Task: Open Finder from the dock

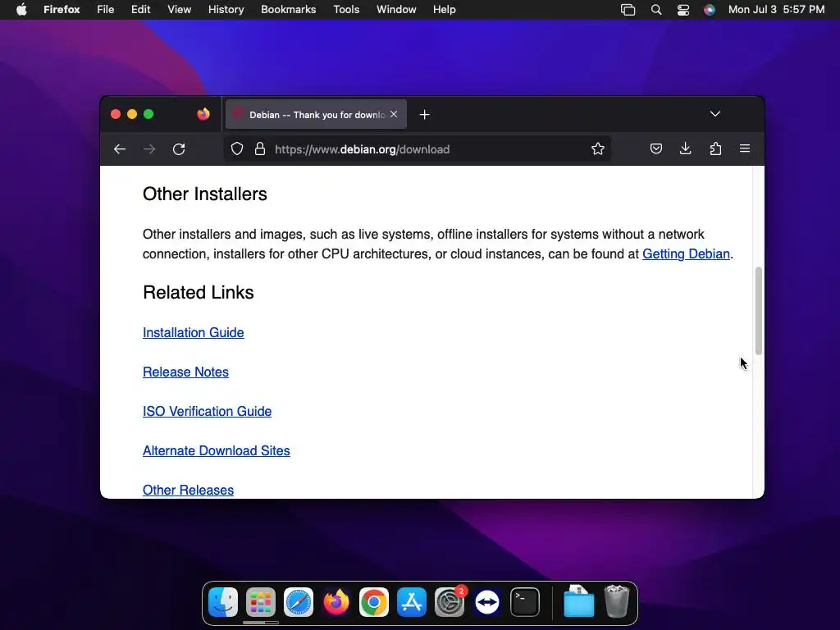Action: 223,602
